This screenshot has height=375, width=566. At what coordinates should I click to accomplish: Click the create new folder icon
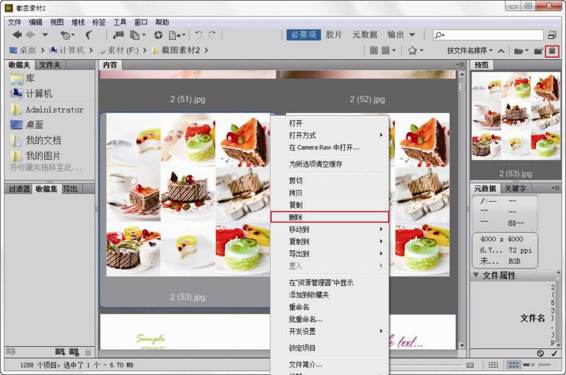538,51
